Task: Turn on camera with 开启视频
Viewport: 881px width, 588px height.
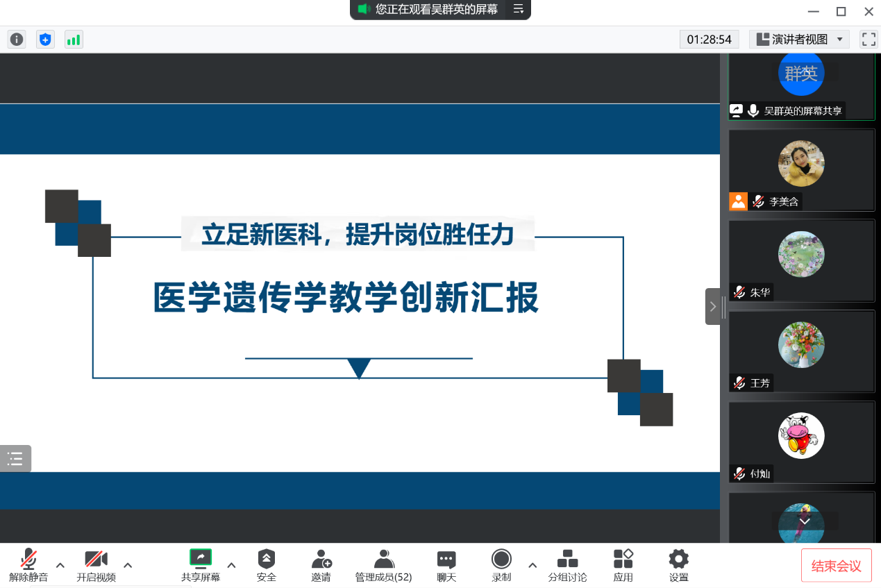Action: (x=96, y=565)
